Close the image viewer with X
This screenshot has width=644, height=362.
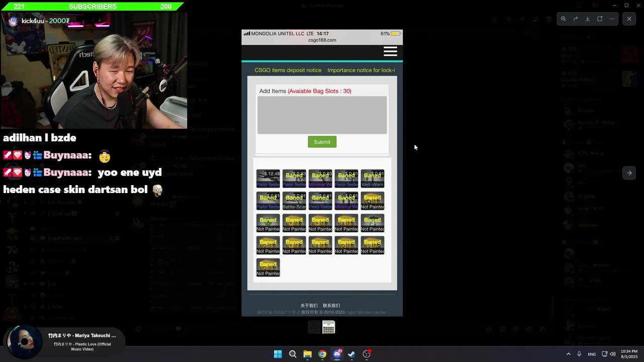629,19
